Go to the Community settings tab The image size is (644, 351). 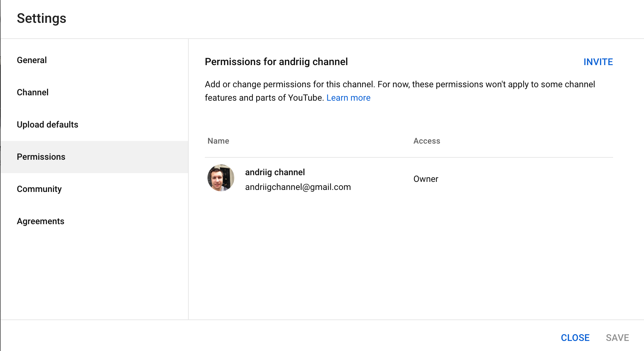click(x=39, y=189)
